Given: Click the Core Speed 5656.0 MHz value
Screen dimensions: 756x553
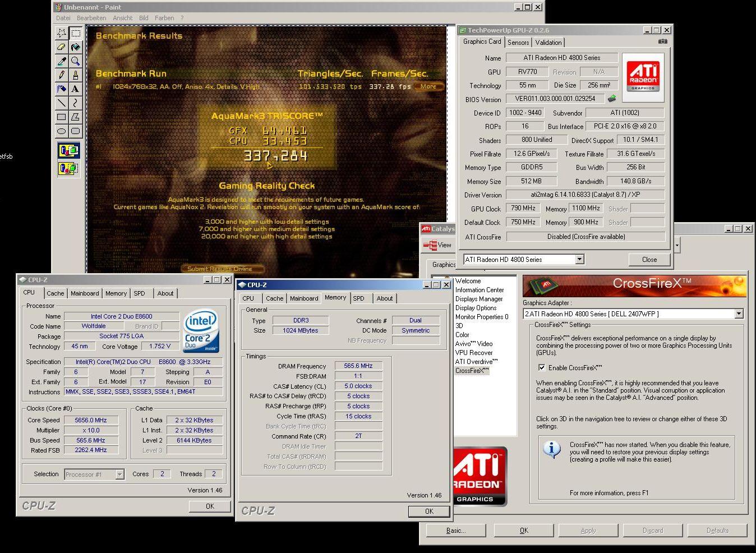Looking at the screenshot, I should tap(91, 420).
